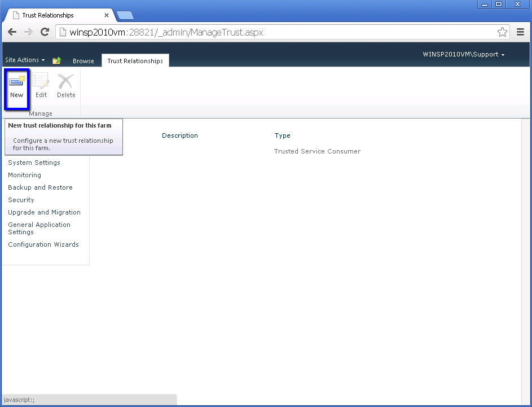The height and width of the screenshot is (407, 532).
Task: Open Upgrade and Migration page
Action: point(44,212)
